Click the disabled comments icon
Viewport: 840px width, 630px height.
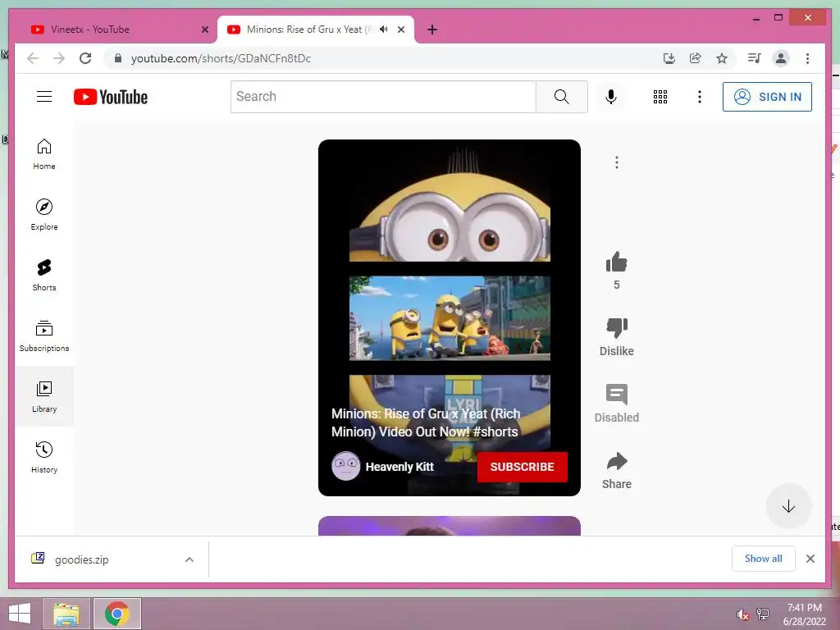(617, 395)
